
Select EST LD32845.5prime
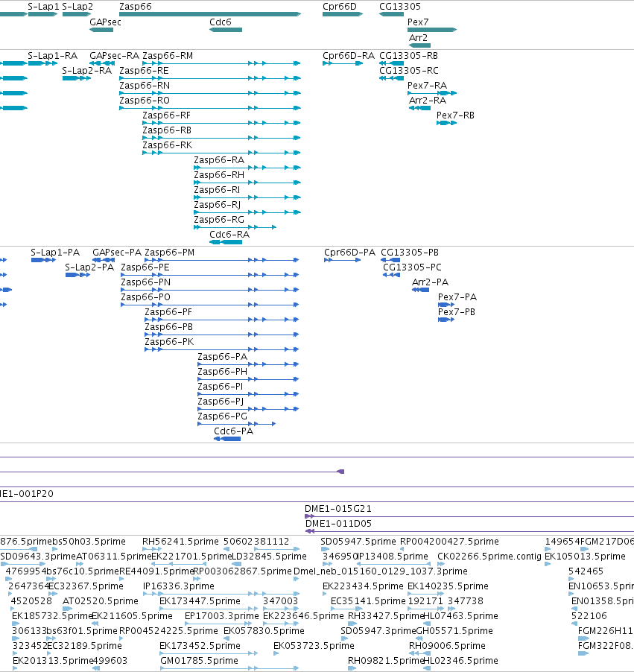[269, 557]
